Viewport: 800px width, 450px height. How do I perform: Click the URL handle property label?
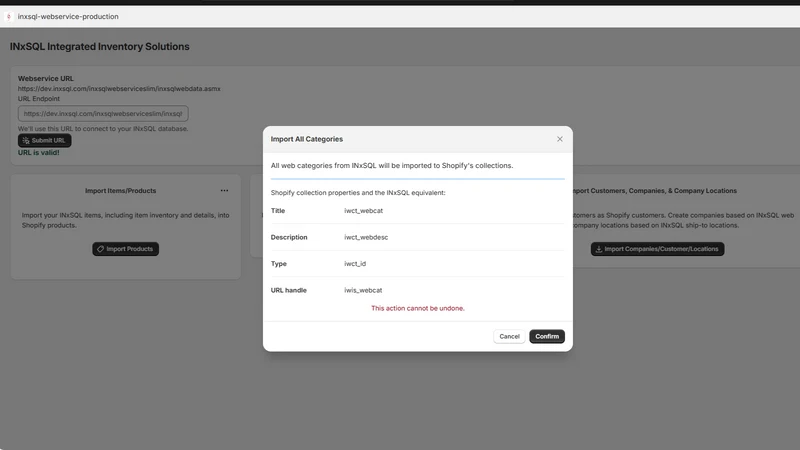[288, 290]
